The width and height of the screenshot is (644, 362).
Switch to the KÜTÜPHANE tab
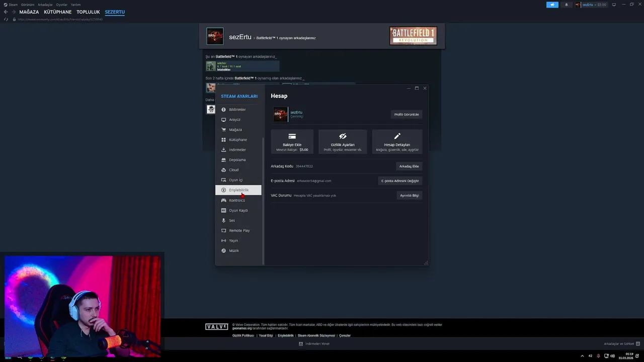tap(58, 12)
